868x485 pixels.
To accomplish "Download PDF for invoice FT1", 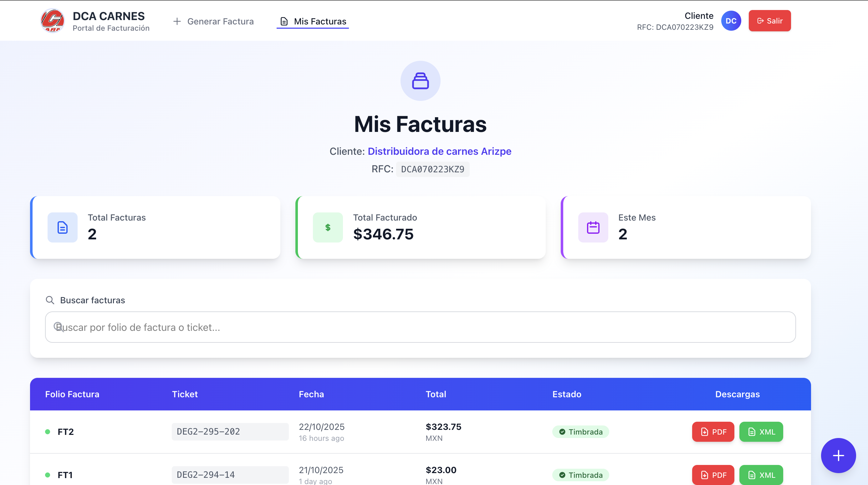I will point(713,475).
